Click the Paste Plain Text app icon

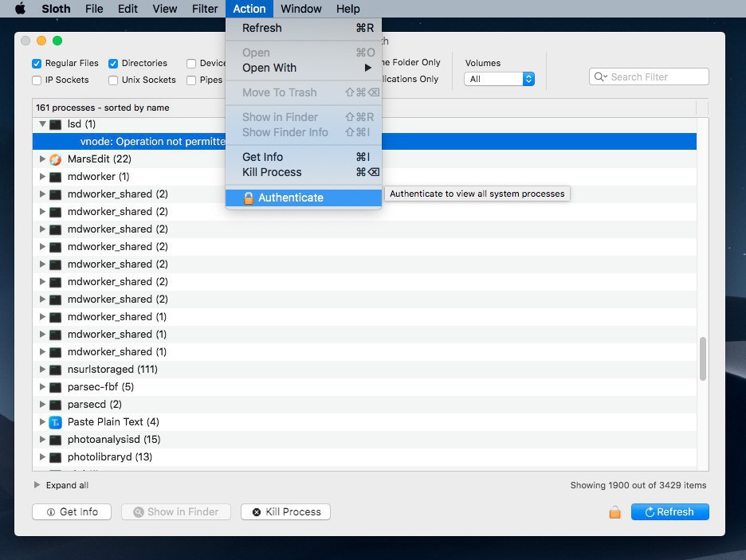(x=56, y=422)
